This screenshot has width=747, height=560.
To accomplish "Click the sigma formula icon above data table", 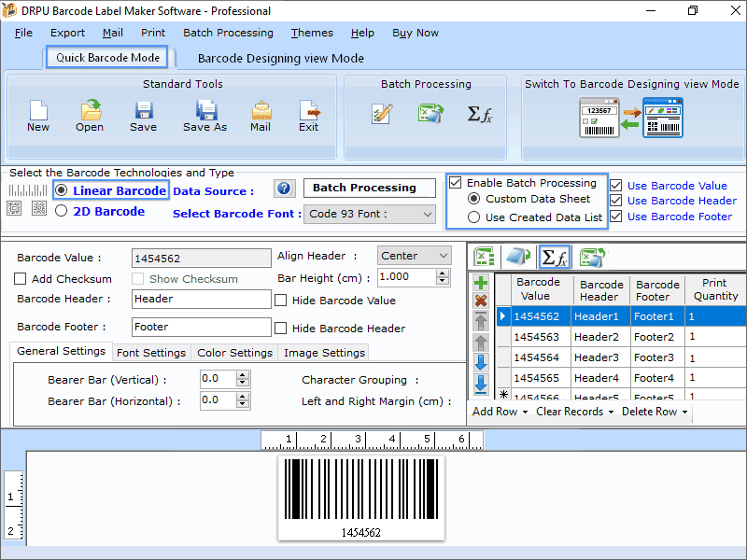I will click(x=554, y=258).
